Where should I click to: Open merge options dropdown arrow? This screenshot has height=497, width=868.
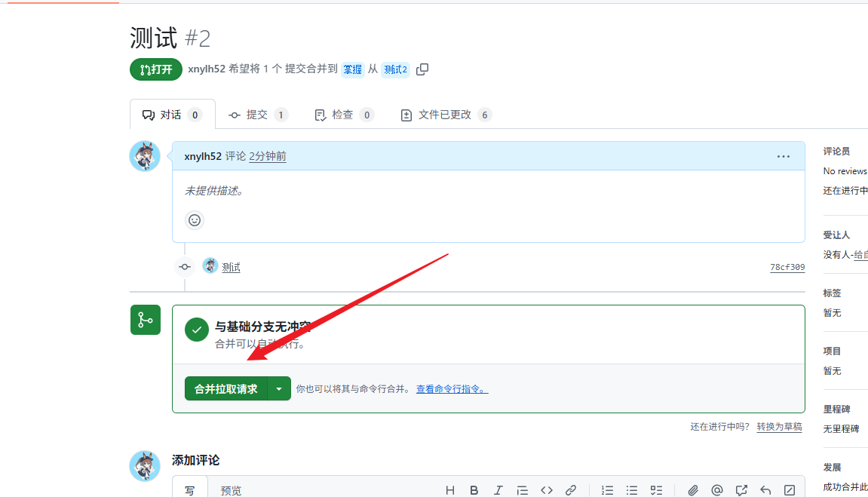pyautogui.click(x=279, y=388)
